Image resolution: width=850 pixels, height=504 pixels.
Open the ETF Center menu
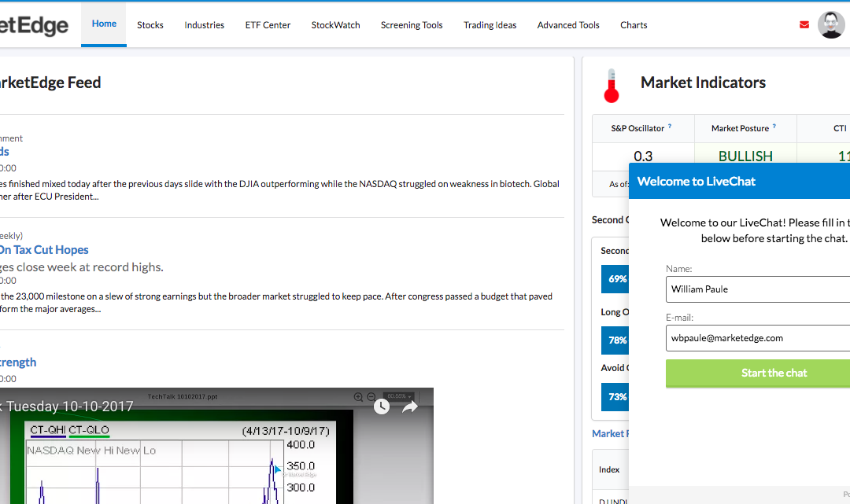[268, 25]
